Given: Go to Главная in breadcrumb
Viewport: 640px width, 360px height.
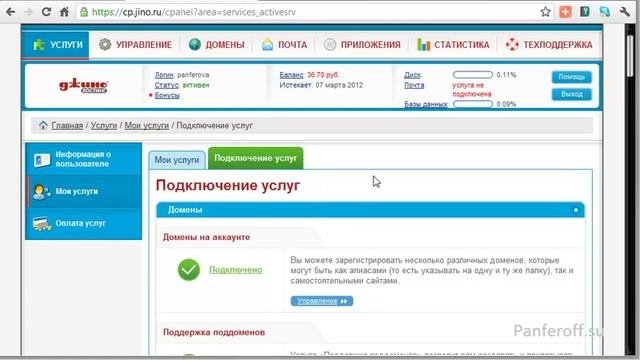Looking at the screenshot, I should click(x=67, y=126).
